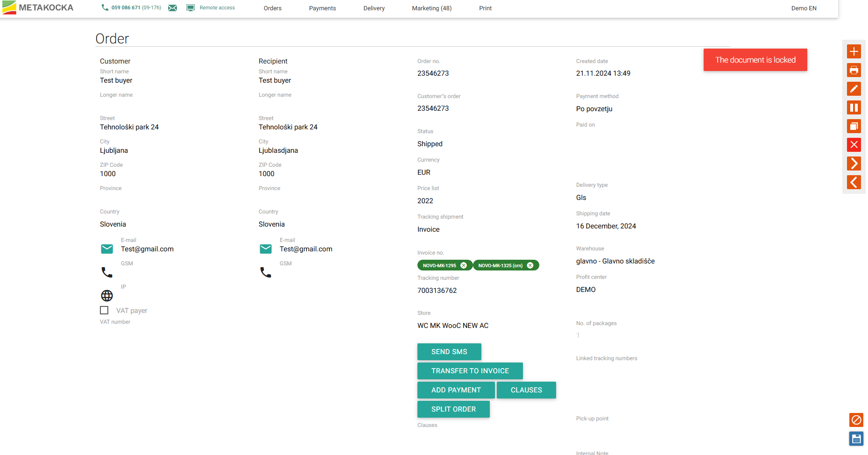
Task: Click the Tracking shipment value Invoice
Action: tap(429, 229)
